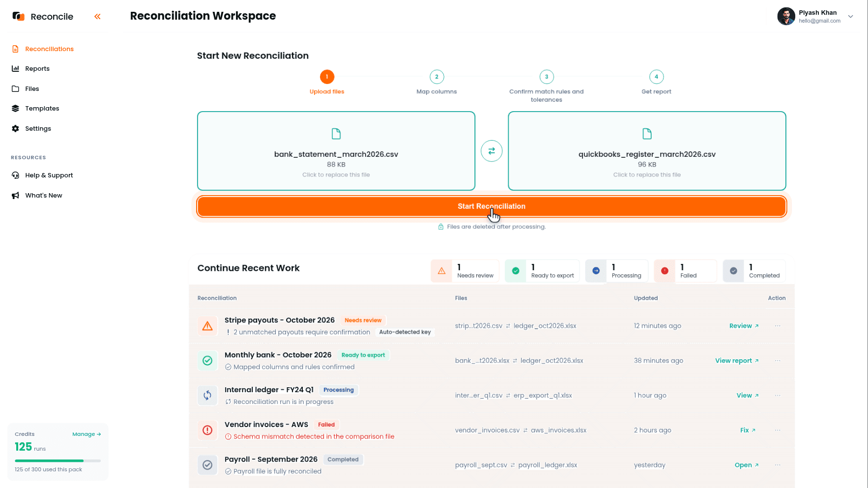868x488 pixels.
Task: Click the Ready to export badge
Action: tap(363, 355)
